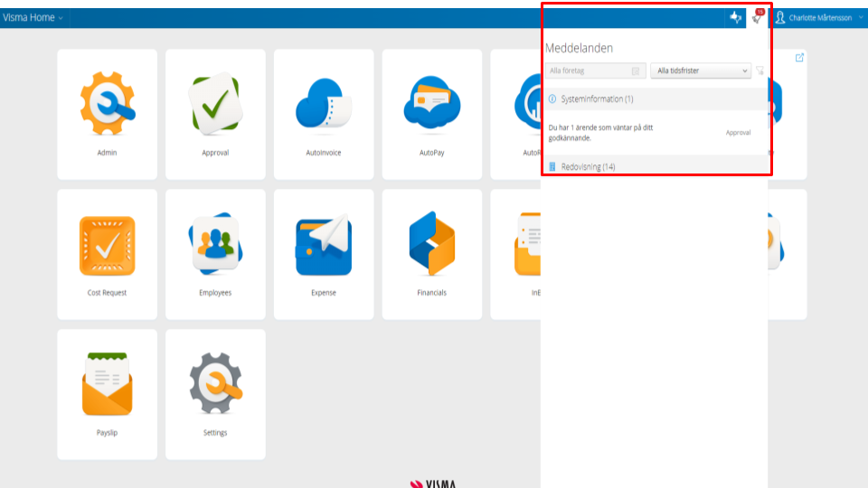Click the user avatar icon
Image resolution: width=868 pixels, height=488 pixels.
click(x=780, y=18)
